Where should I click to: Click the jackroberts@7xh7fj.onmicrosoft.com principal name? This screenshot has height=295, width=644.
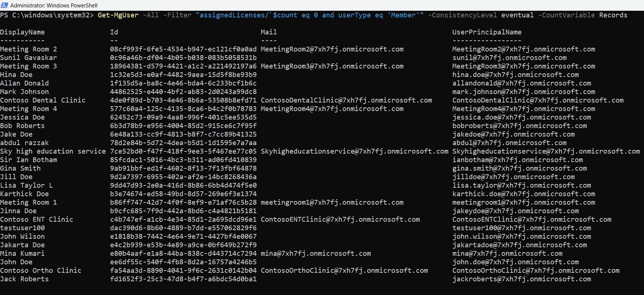point(522,279)
